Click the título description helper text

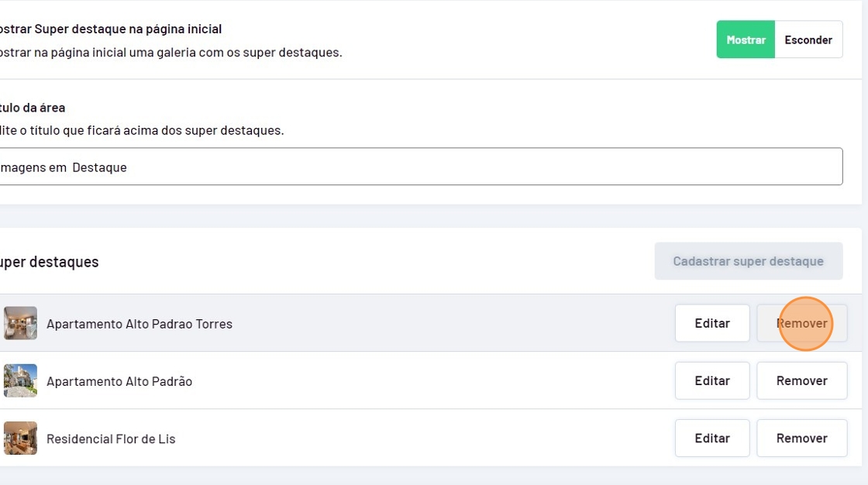[x=141, y=130]
